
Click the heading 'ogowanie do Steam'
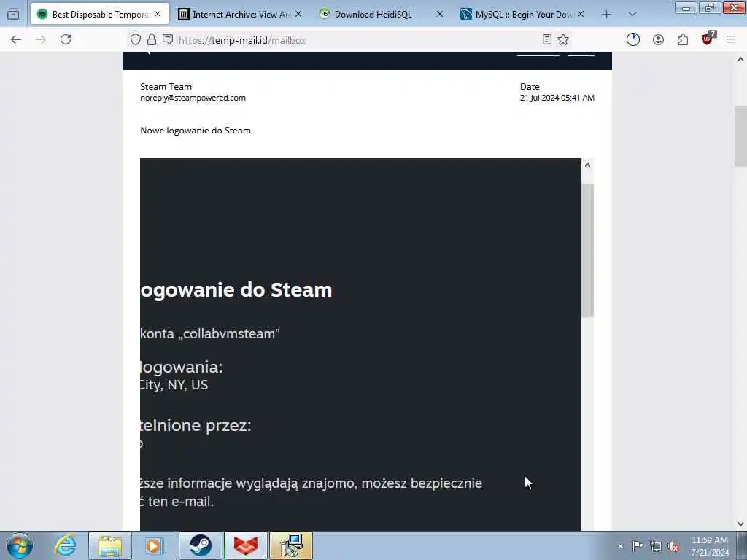coord(236,290)
